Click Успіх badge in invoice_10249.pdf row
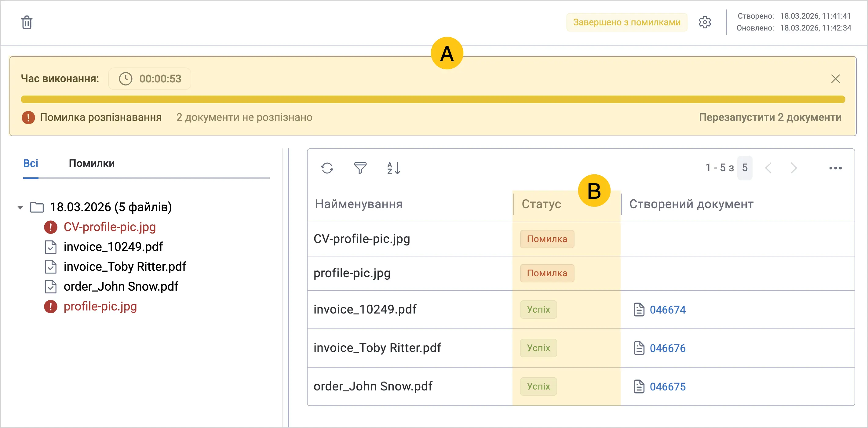Viewport: 868px width, 428px height. coord(538,310)
